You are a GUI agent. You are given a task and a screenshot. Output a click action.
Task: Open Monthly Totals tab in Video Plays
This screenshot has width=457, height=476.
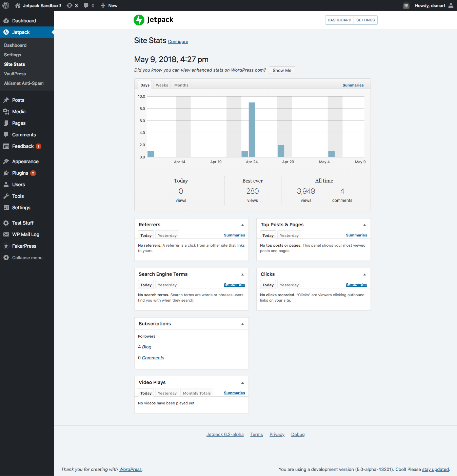pyautogui.click(x=197, y=393)
